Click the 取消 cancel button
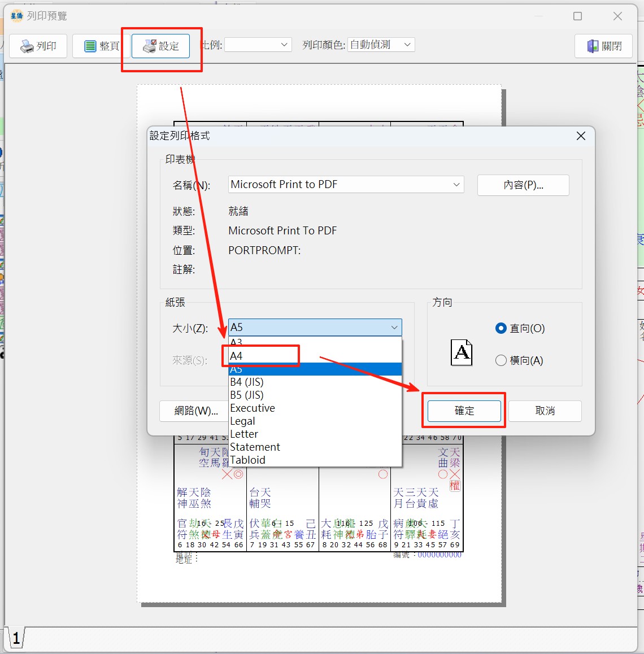The height and width of the screenshot is (654, 644). tap(545, 411)
